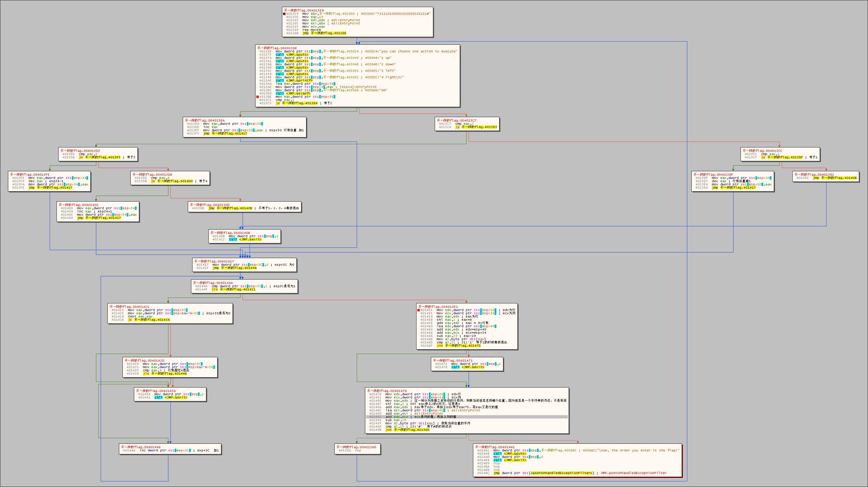The image size is (868, 487).
Task: Select "shl eax,2" at address 40145B
Action: pos(446,320)
